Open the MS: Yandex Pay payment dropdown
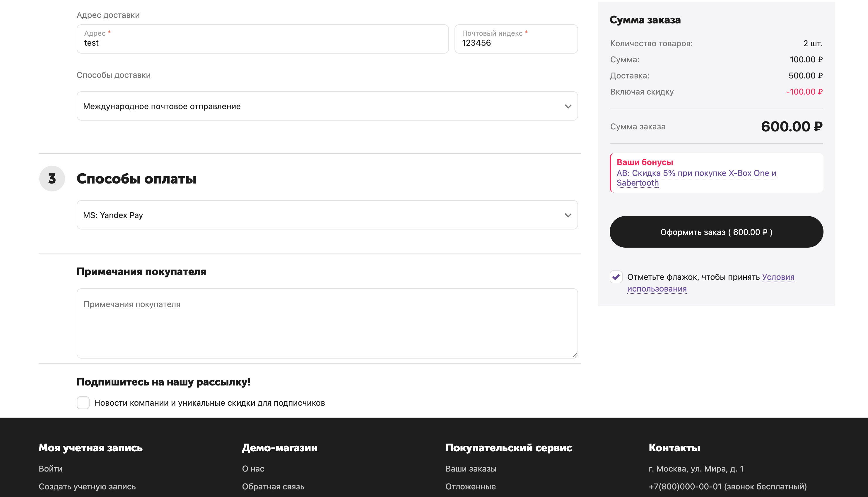This screenshot has width=868, height=497. pos(327,215)
